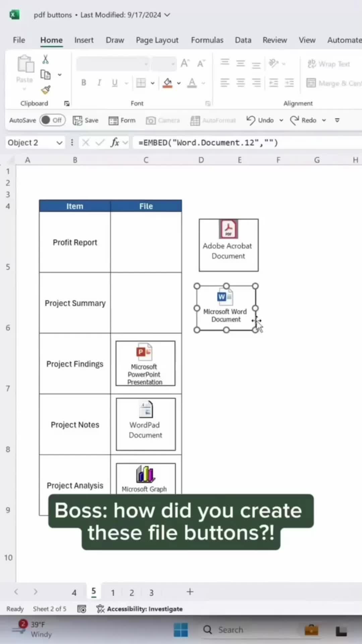The height and width of the screenshot is (644, 362).
Task: Toggle Italic formatting
Action: [x=99, y=83]
